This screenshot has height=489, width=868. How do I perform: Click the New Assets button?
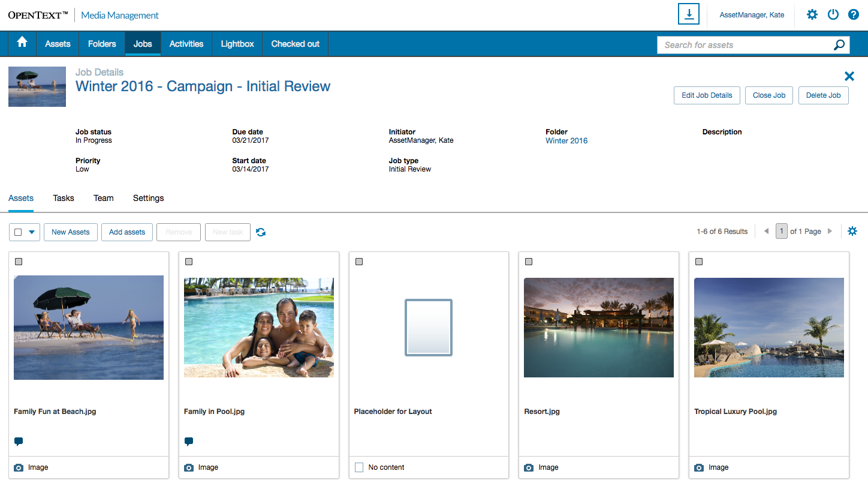(x=71, y=232)
